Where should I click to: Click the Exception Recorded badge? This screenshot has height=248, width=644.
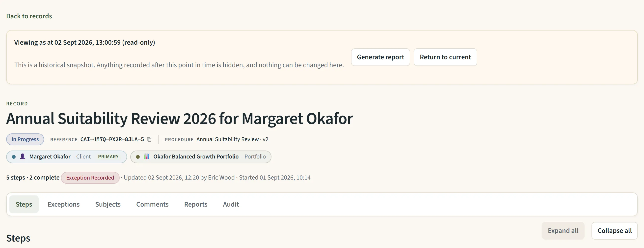tap(90, 178)
